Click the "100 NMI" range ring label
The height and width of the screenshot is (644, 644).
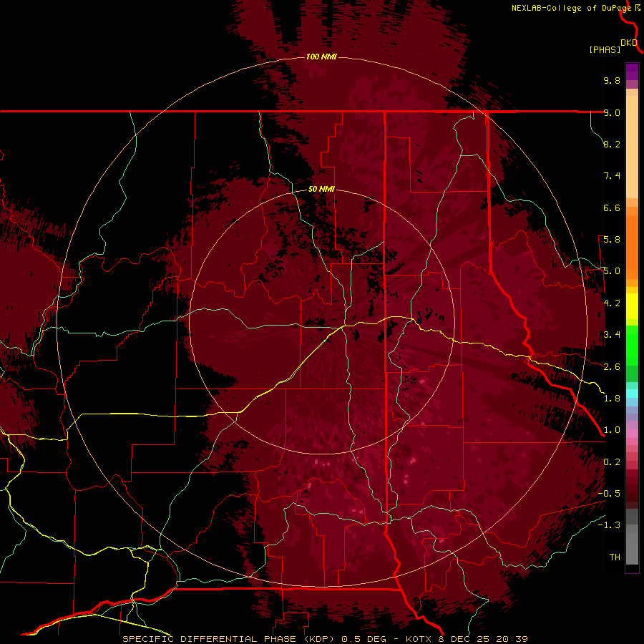click(x=321, y=57)
